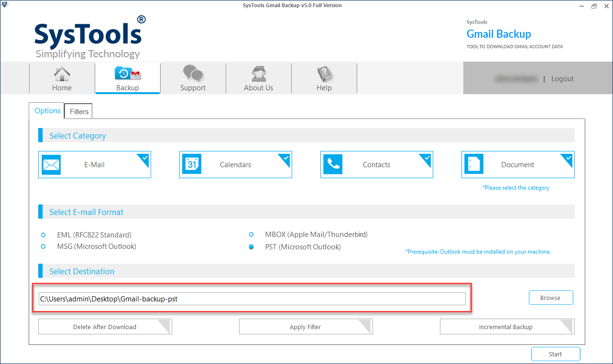Toggle the Contacts category tile
613x364 pixels.
tap(377, 165)
